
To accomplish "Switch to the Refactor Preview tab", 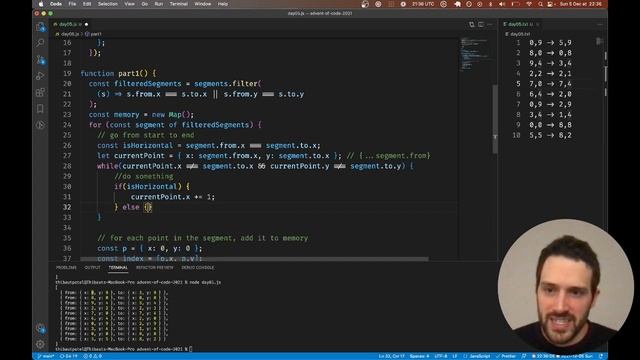I will (x=155, y=268).
